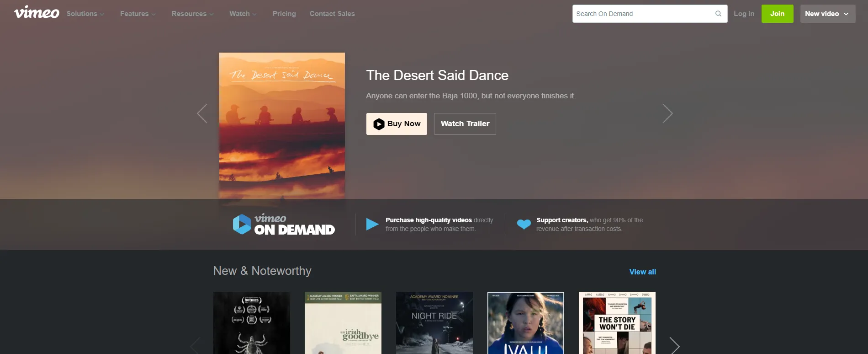This screenshot has width=868, height=354.
Task: Click View all for New & Noteworthy
Action: tap(642, 272)
